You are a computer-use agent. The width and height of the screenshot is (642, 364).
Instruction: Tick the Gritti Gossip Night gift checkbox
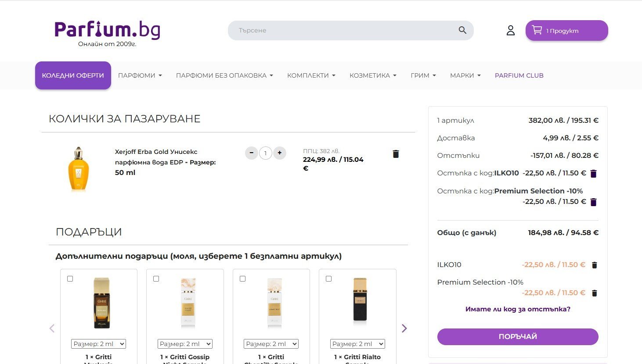click(x=156, y=279)
